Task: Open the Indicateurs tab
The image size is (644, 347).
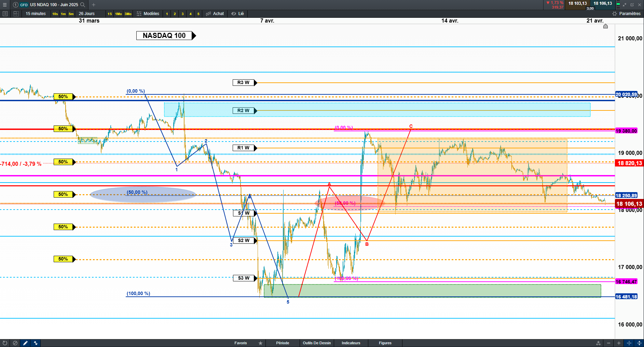Action: click(351, 343)
